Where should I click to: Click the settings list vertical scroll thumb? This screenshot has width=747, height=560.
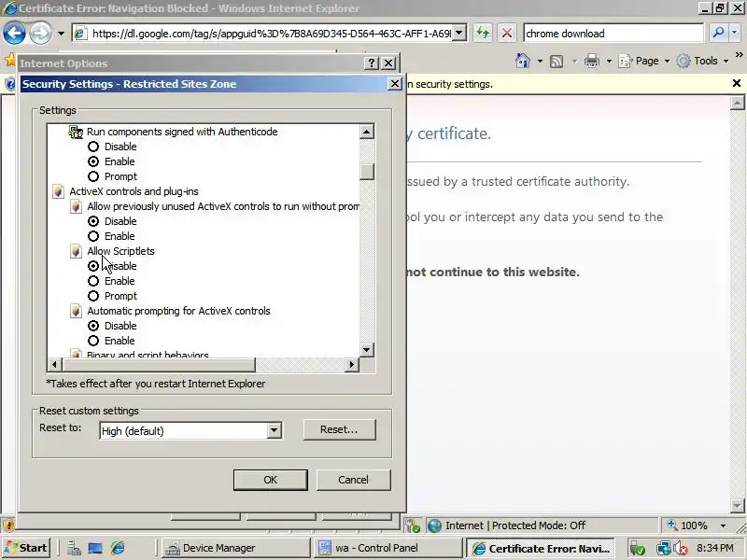point(367,172)
